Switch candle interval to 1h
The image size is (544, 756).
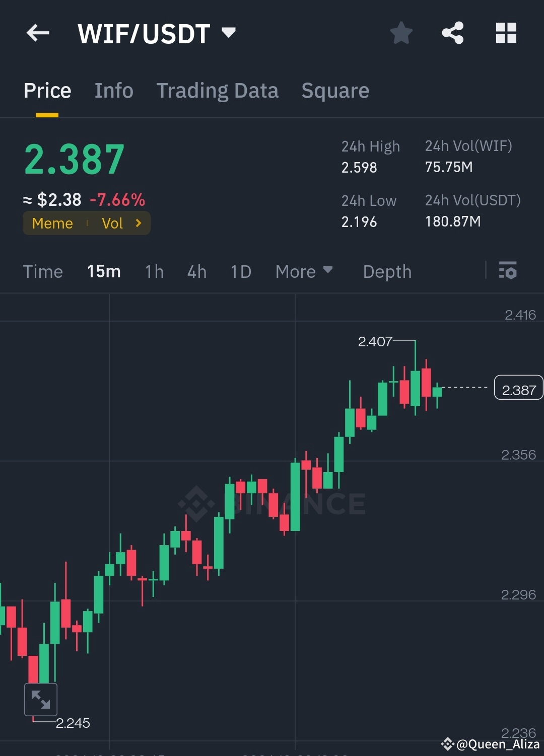[154, 271]
